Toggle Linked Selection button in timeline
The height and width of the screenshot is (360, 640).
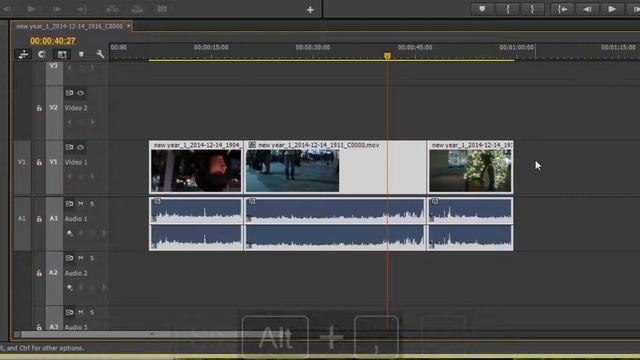(62, 54)
